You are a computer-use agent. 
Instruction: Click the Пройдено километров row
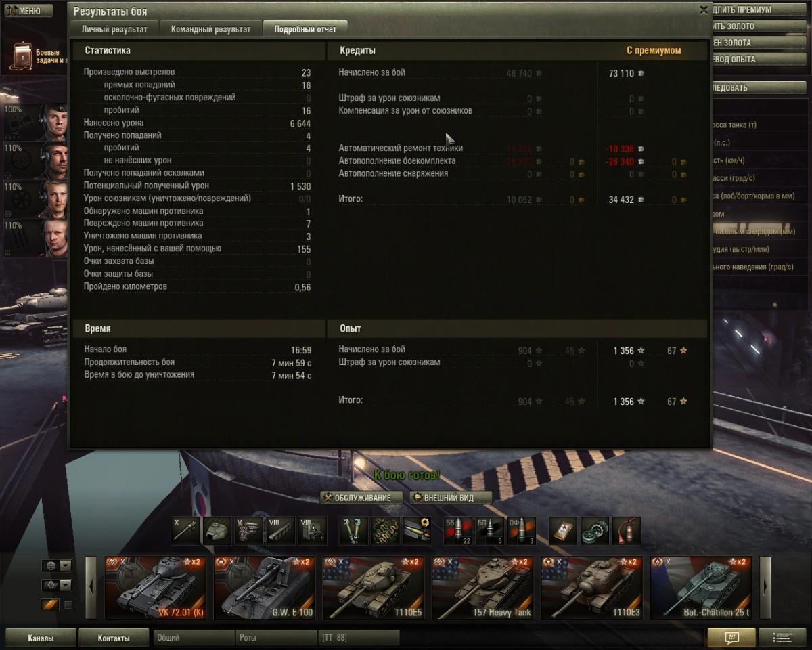(198, 287)
